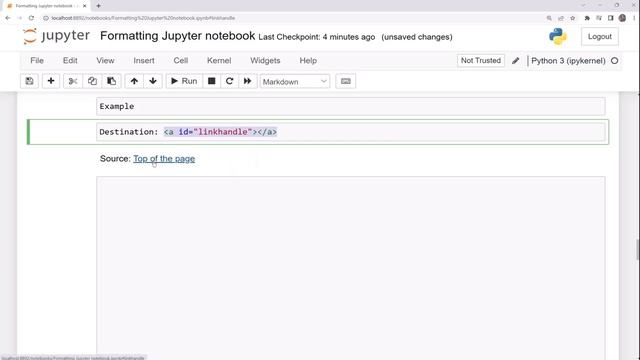Click into the Example markdown cell
The width and height of the screenshot is (640, 360).
(351, 107)
